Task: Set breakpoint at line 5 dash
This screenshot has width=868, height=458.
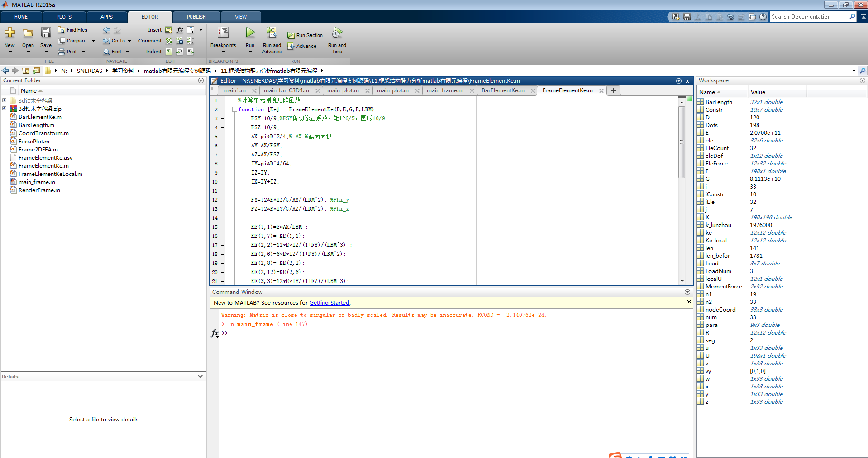Action: (222, 137)
